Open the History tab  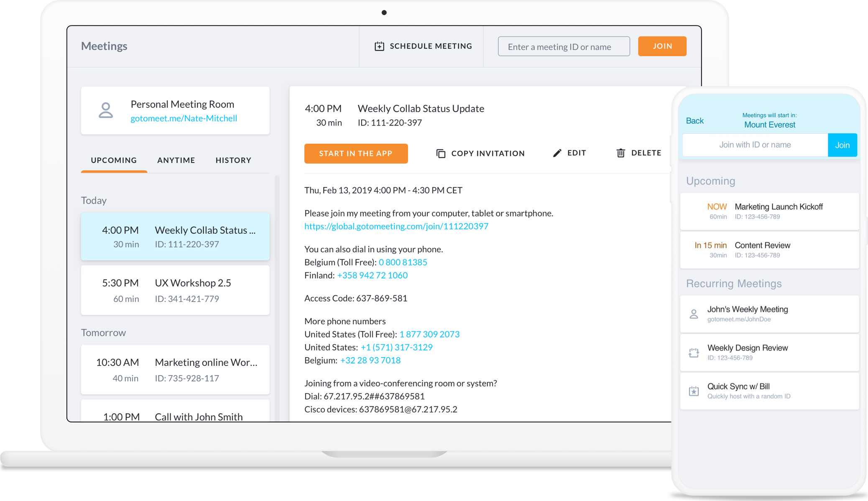(233, 160)
